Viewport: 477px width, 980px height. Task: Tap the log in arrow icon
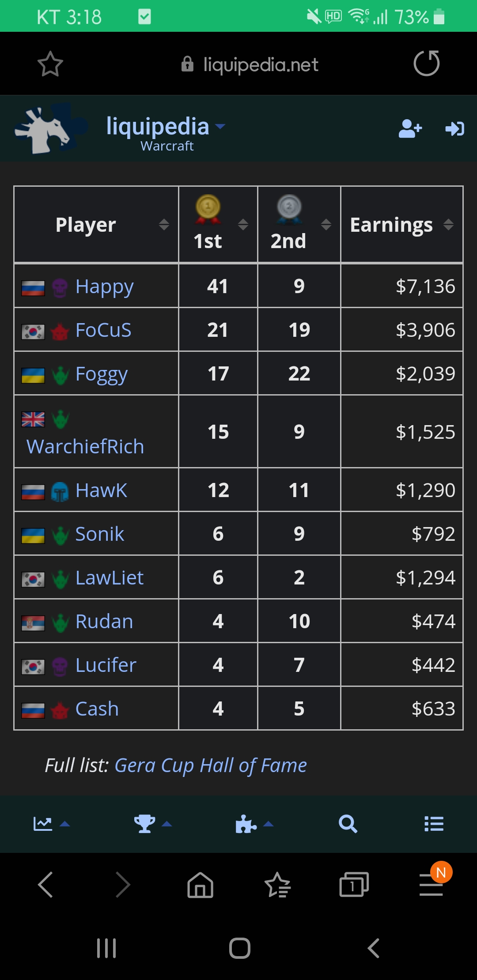pyautogui.click(x=454, y=128)
